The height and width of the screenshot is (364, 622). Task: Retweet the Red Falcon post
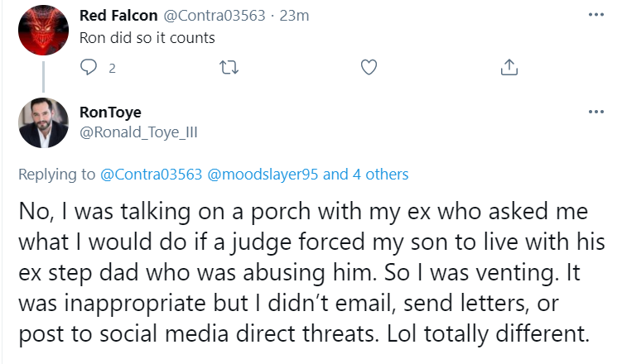click(x=229, y=67)
